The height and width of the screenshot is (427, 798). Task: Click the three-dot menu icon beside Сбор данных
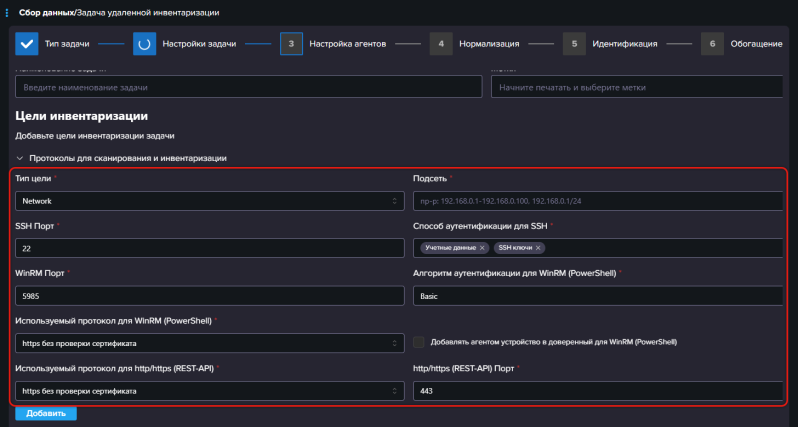(8, 12)
